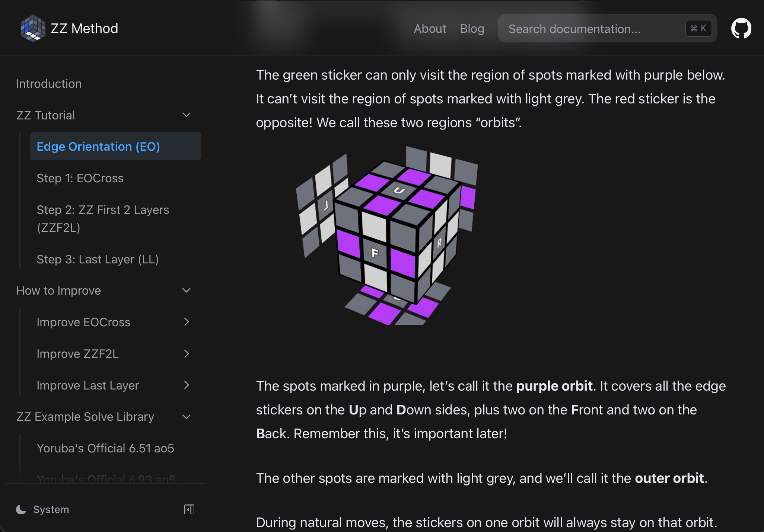The width and height of the screenshot is (764, 532).
Task: Open Step 1: EOCross
Action: (80, 178)
